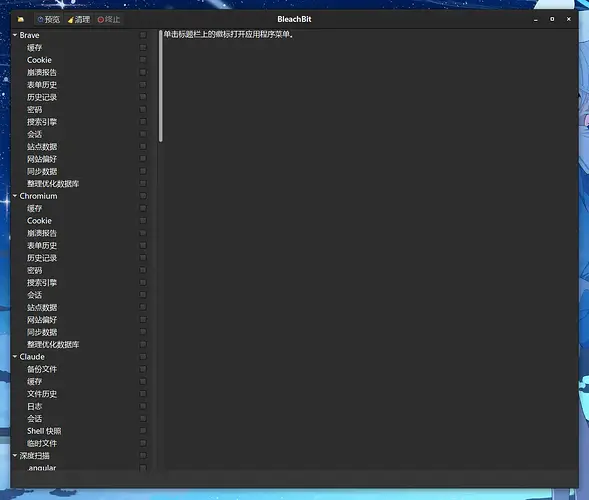
Task: Close the BleachBit window
Action: tap(569, 19)
